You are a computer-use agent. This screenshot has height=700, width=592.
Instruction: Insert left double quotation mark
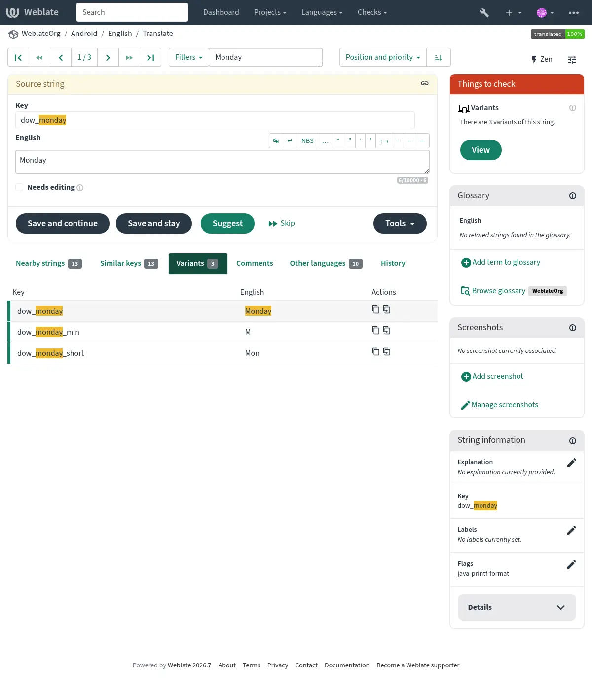click(x=338, y=141)
